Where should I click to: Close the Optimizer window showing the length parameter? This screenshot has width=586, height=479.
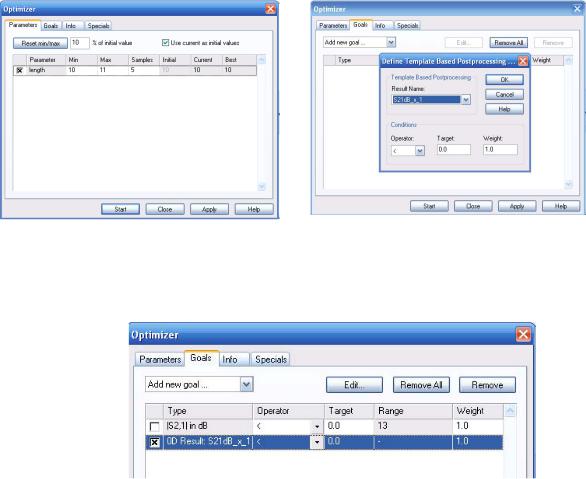(x=270, y=9)
